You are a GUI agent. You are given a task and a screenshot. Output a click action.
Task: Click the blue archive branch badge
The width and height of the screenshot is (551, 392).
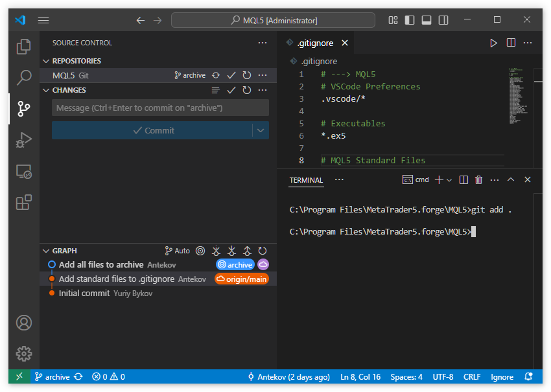pyautogui.click(x=235, y=264)
